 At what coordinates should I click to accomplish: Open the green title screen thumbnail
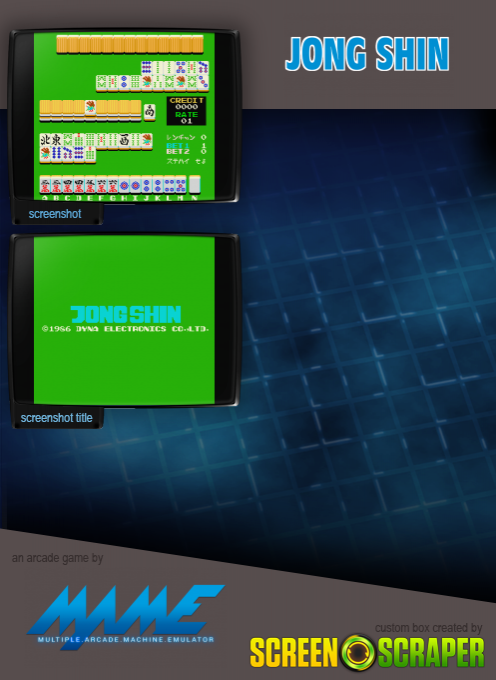coord(124,320)
